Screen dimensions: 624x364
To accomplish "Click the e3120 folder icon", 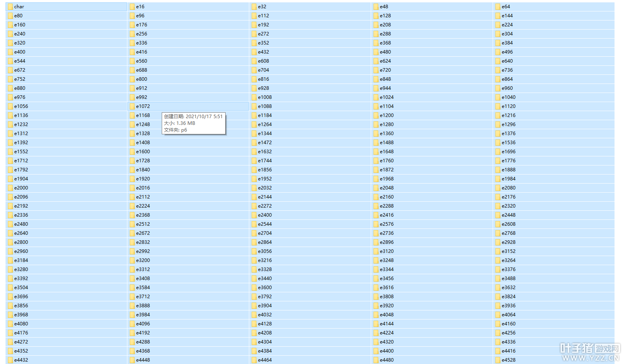I will [x=376, y=251].
